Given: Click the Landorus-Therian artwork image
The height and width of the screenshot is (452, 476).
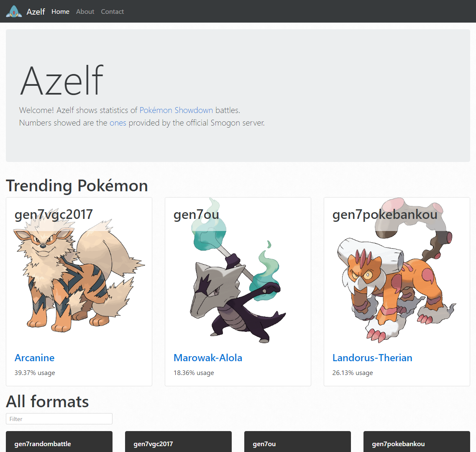Looking at the screenshot, I should tap(397, 271).
